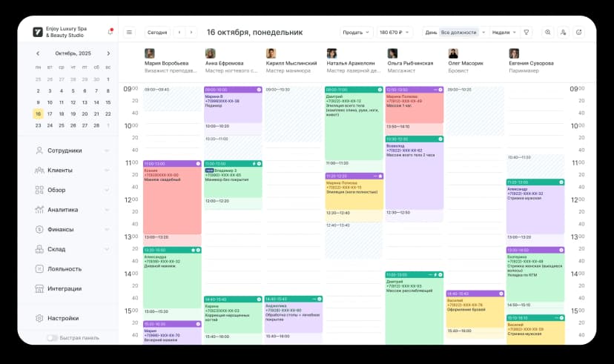The image size is (614, 364).
Task: Select date 17 in mini calendar
Action: (x=50, y=114)
